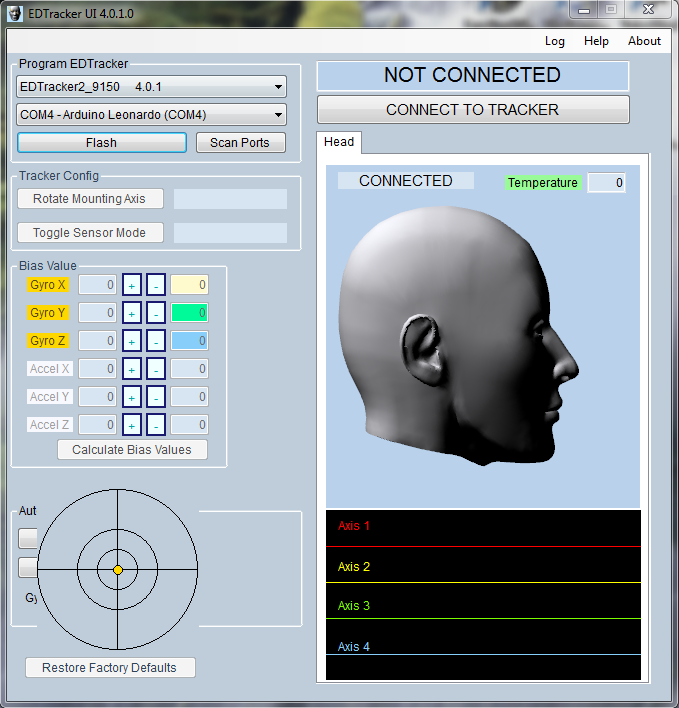Click the Toggle Sensor Mode status field
This screenshot has width=679, height=708.
(x=230, y=233)
